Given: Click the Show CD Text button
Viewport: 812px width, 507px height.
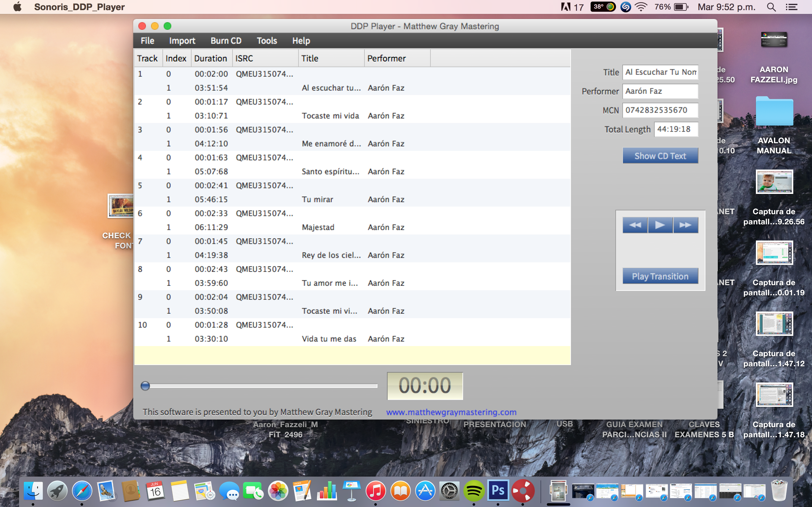Looking at the screenshot, I should pyautogui.click(x=660, y=156).
